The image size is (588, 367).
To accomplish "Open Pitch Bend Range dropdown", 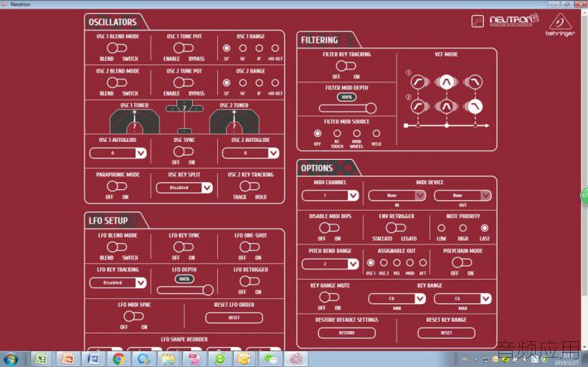I will (330, 264).
